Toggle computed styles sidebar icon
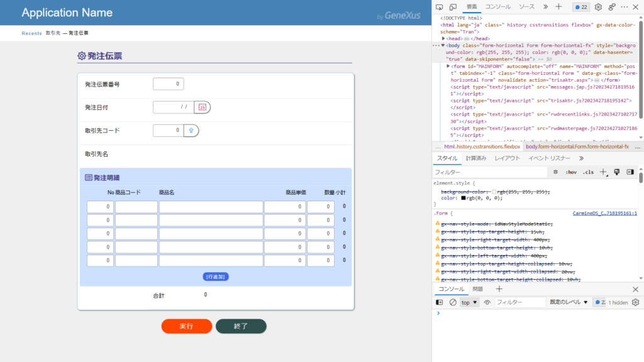 coord(630,172)
